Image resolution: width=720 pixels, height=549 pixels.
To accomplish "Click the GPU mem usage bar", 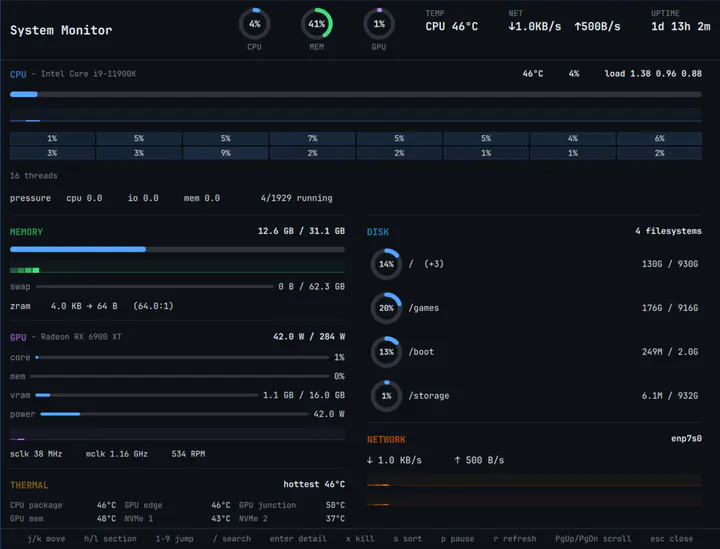I will pos(180,376).
